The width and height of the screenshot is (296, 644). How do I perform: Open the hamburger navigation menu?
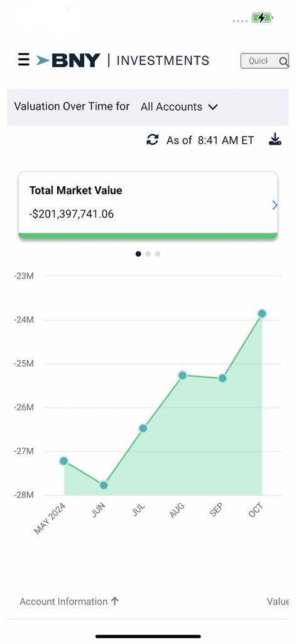click(24, 60)
